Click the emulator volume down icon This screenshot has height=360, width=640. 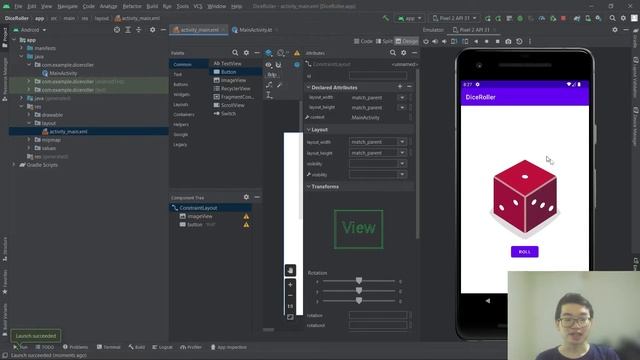[444, 41]
